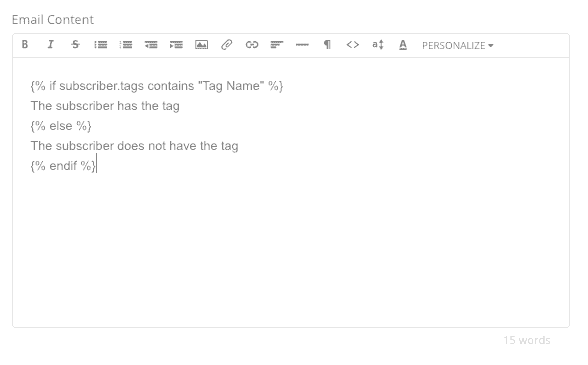Viewport: 588px width, 365px height.
Task: Apply strikethrough formatting
Action: coord(75,45)
